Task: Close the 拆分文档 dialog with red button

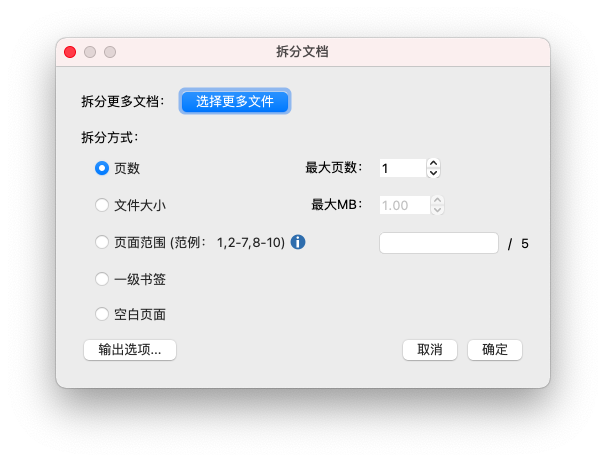Action: tap(70, 52)
